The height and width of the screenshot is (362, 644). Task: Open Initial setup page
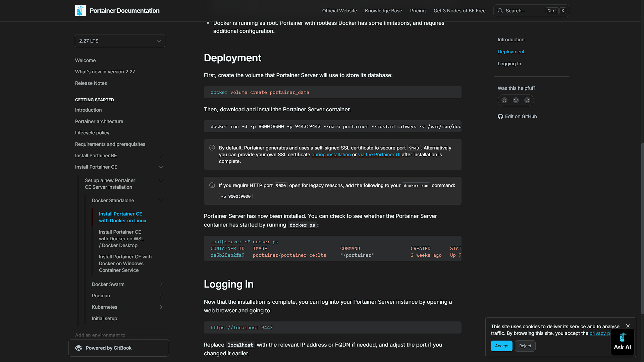[x=104, y=318]
